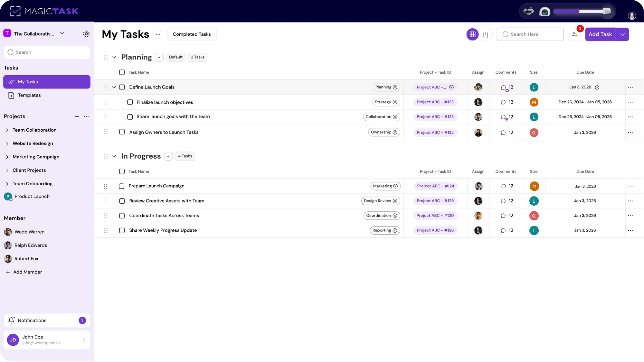
Task: Open workspace settings gear icon
Action: (x=86, y=34)
